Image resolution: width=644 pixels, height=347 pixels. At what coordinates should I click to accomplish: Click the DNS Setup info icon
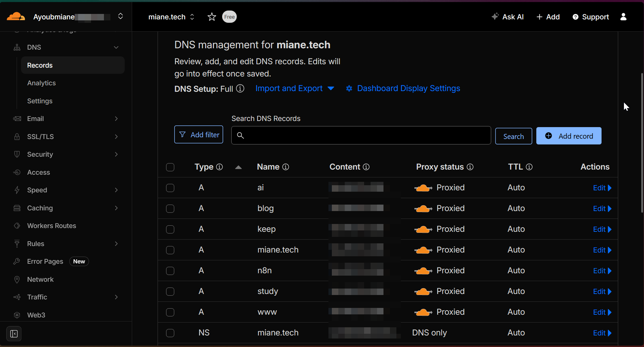click(x=240, y=89)
